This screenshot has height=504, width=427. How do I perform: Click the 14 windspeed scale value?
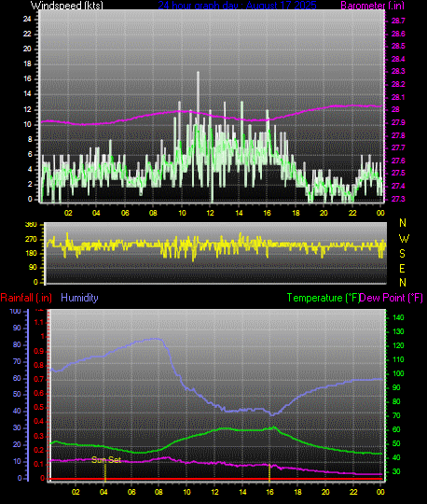(27, 94)
